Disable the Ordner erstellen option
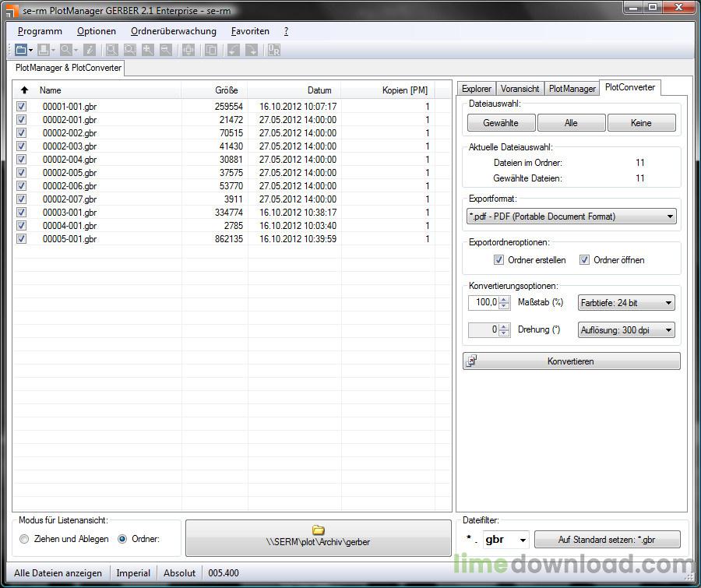Viewport: 701px width, 588px height. coord(498,260)
